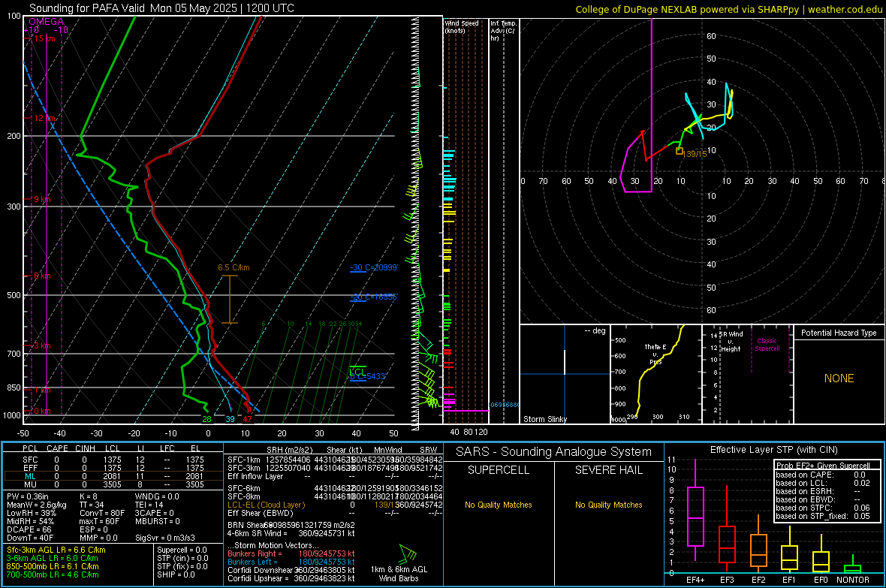This screenshot has height=588, width=886.
Task: Click the Storm Slinky label
Action: 544,419
